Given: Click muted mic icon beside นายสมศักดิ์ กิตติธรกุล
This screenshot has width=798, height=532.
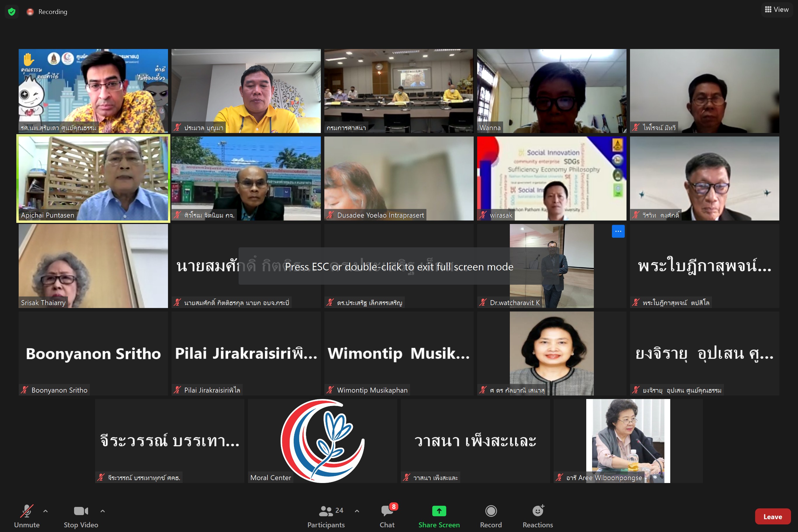Looking at the screenshot, I should pyautogui.click(x=177, y=303).
